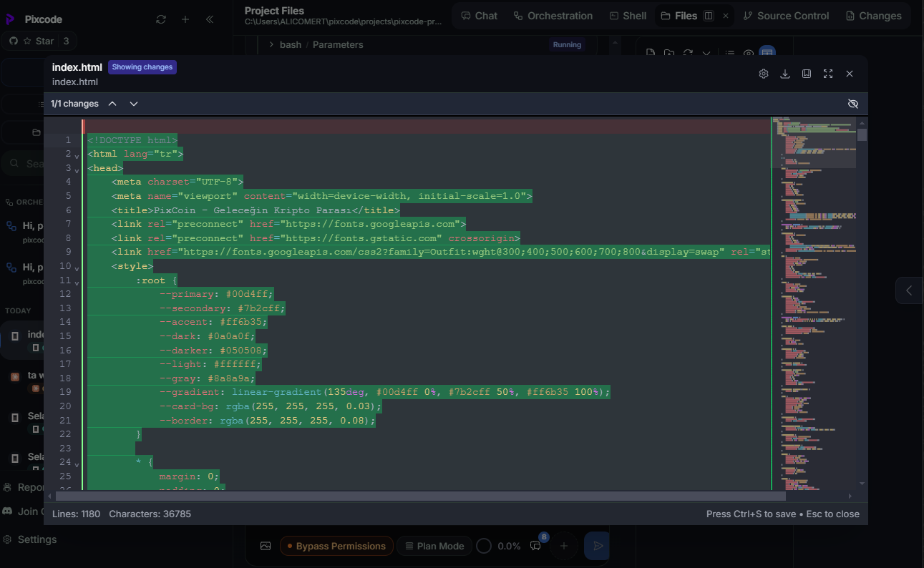Fold the html tag at line 2
Screen dimensions: 924x568
[77, 155]
